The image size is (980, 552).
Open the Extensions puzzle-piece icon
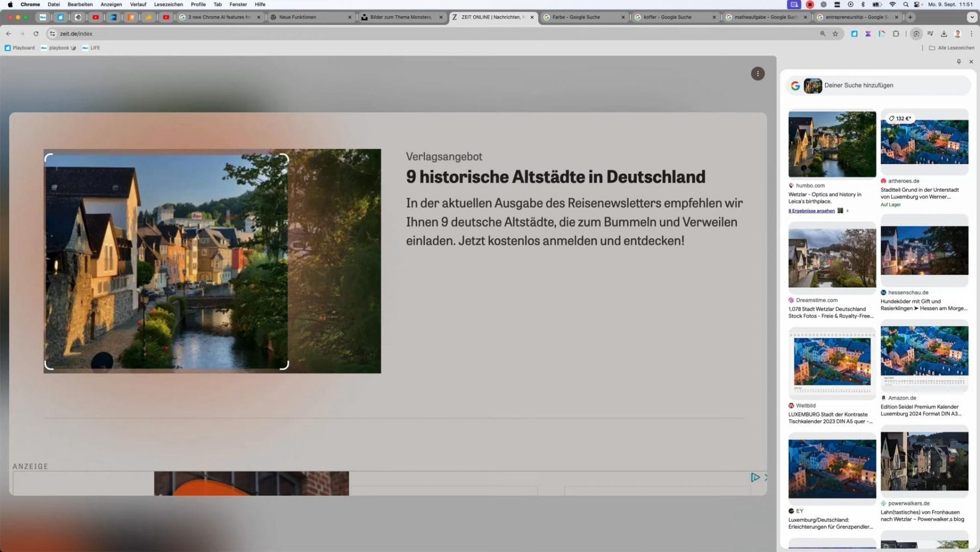pyautogui.click(x=896, y=34)
